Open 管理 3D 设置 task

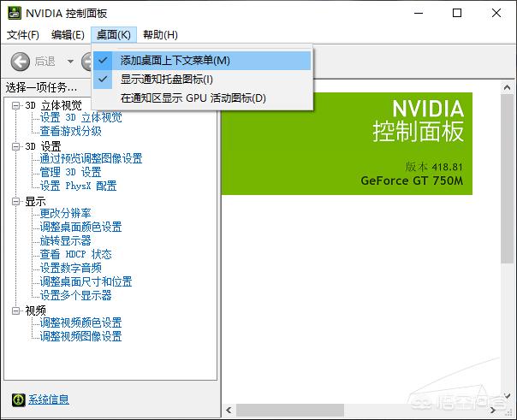coord(70,172)
